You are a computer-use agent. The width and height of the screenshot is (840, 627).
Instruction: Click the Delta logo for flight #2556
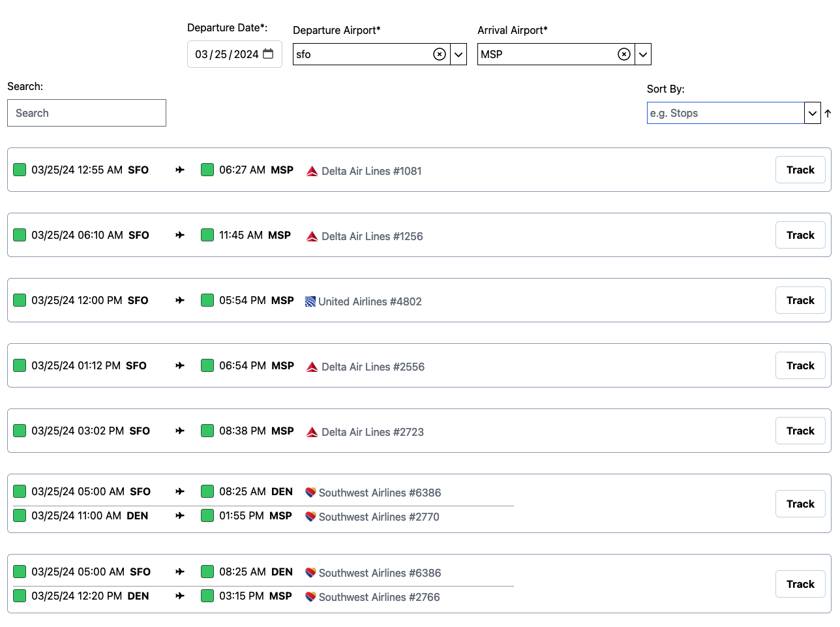pos(312,367)
